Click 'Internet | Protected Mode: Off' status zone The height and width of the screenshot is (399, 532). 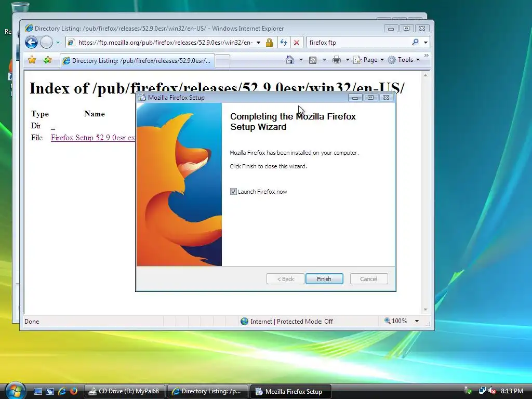(287, 321)
